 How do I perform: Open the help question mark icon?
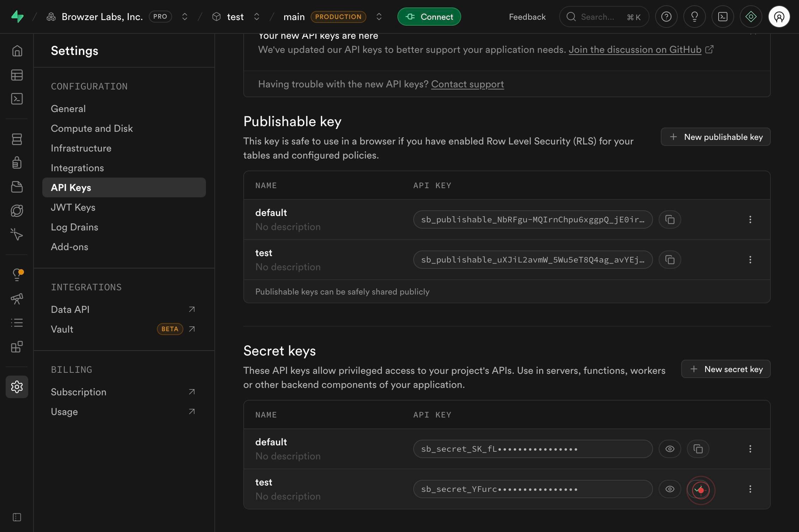[666, 17]
